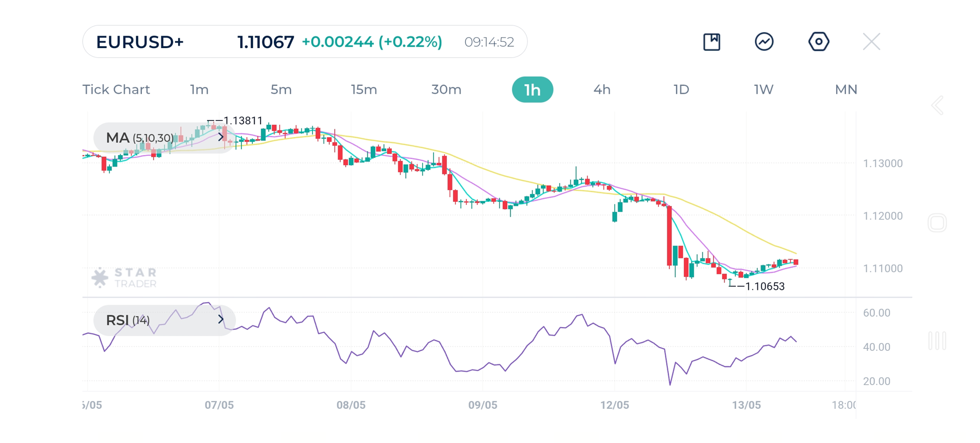This screenshot has width=980, height=443.
Task: Switch to the 5m timeframe
Action: [x=281, y=90]
